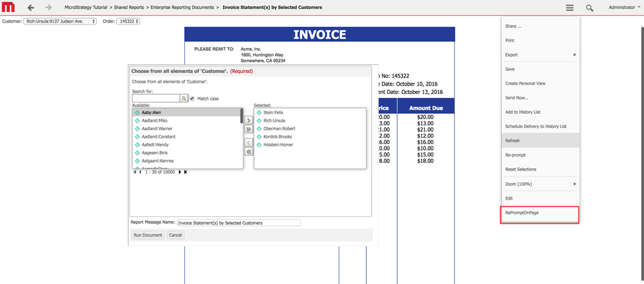Click the Amount Due column header
Viewport: 644px width, 284px height.
coord(426,108)
